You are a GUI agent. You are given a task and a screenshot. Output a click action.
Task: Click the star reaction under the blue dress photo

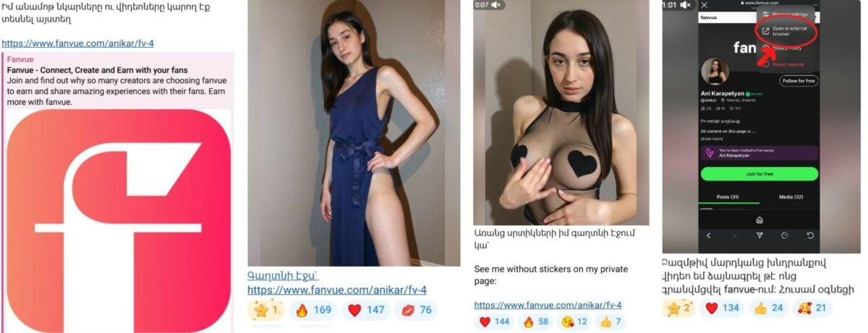pyautogui.click(x=265, y=310)
